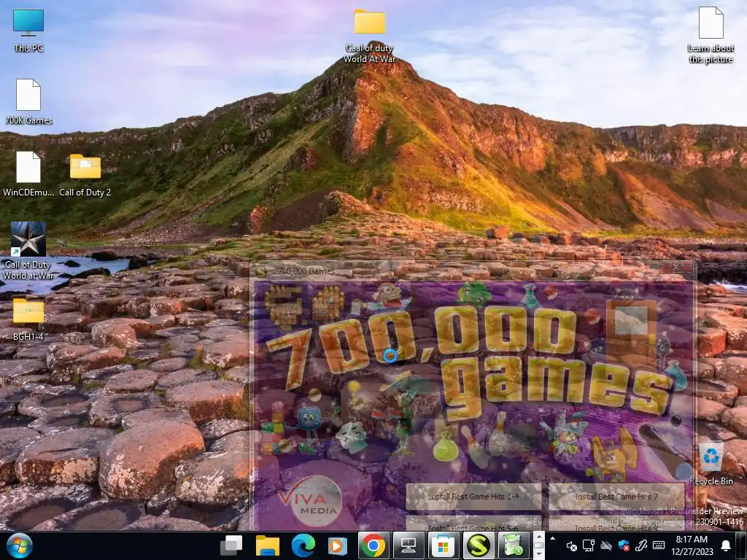Image resolution: width=747 pixels, height=560 pixels.
Task: Click the OneDrive cloud tray icon
Action: coord(606,545)
